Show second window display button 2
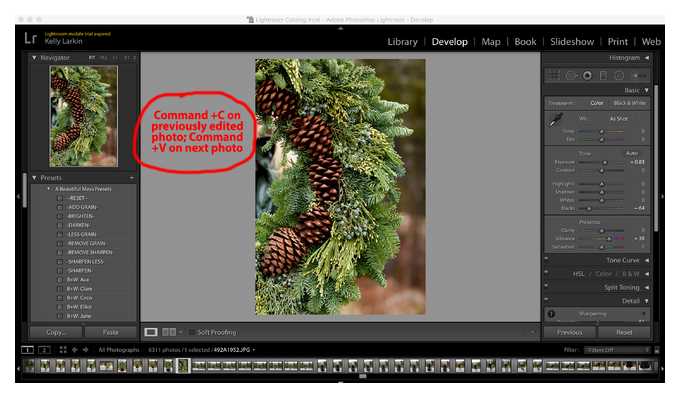 44,349
